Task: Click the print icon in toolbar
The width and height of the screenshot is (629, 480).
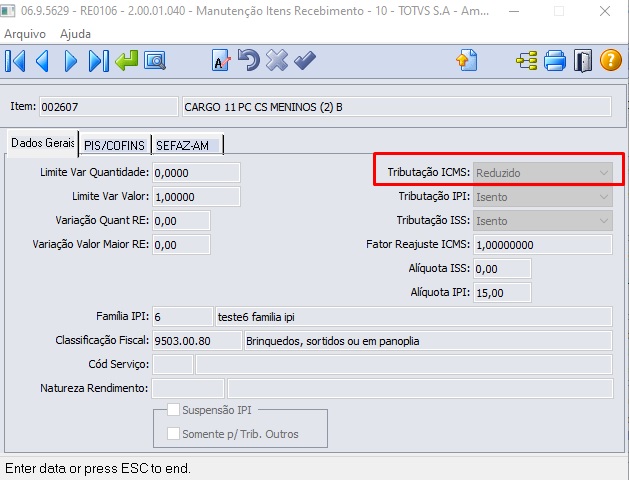Action: [555, 61]
